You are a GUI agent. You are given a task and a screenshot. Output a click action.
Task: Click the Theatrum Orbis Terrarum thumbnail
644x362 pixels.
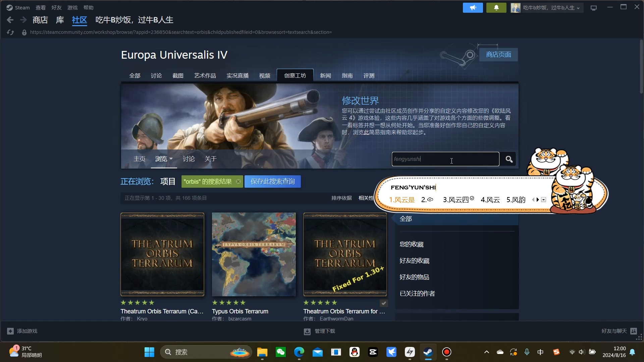(162, 254)
